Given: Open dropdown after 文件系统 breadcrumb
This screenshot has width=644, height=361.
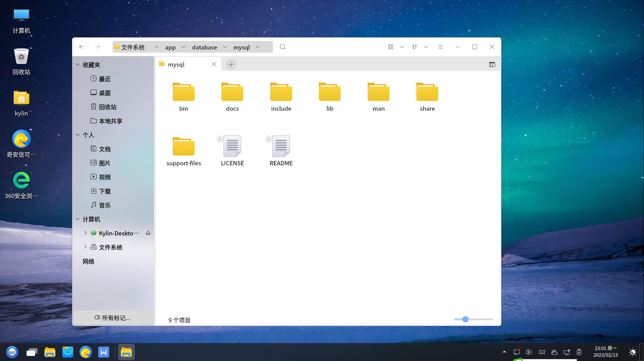Looking at the screenshot, I should click(x=156, y=47).
